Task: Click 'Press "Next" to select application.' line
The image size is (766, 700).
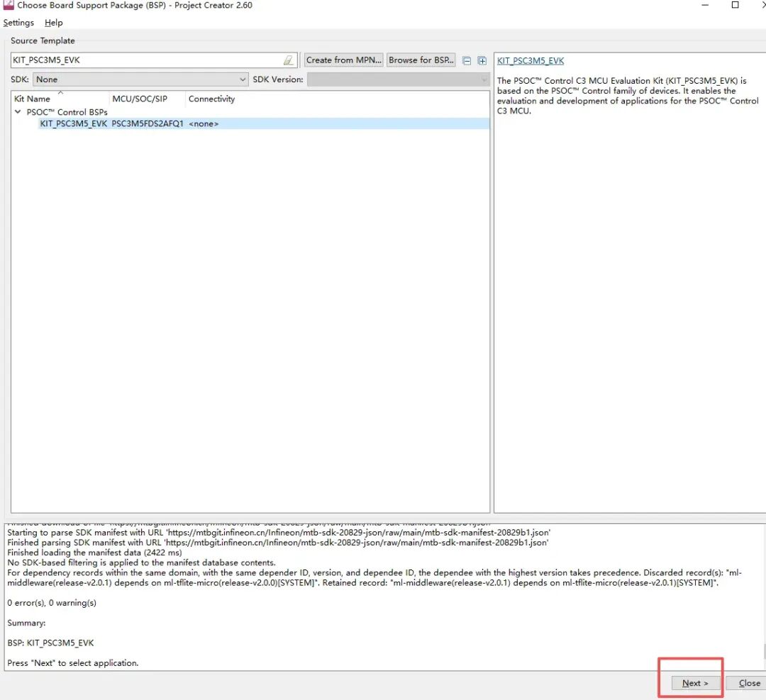Action: pyautogui.click(x=73, y=663)
